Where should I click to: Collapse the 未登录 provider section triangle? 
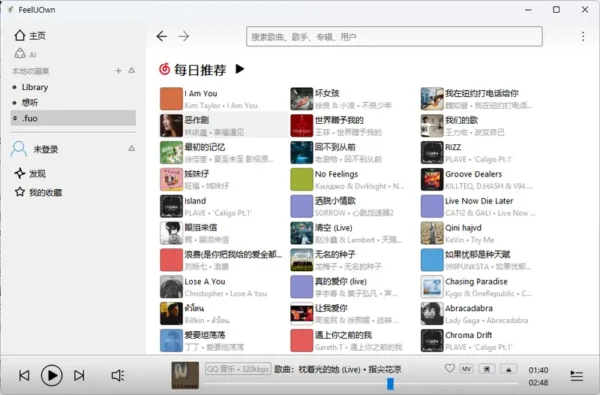[x=132, y=149]
